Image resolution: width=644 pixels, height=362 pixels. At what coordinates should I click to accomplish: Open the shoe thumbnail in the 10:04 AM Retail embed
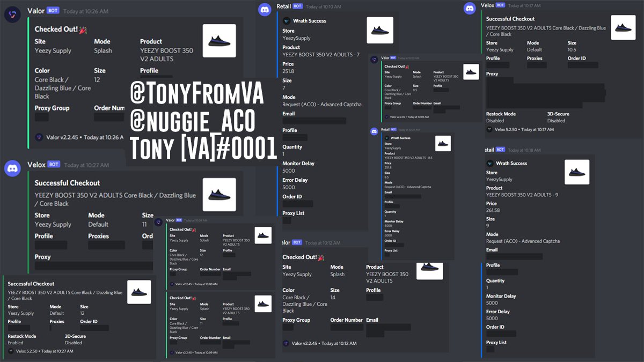tap(443, 143)
